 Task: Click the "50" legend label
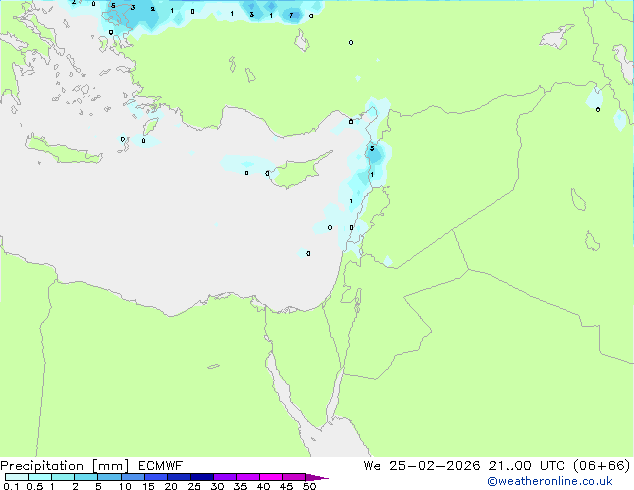[x=310, y=486]
